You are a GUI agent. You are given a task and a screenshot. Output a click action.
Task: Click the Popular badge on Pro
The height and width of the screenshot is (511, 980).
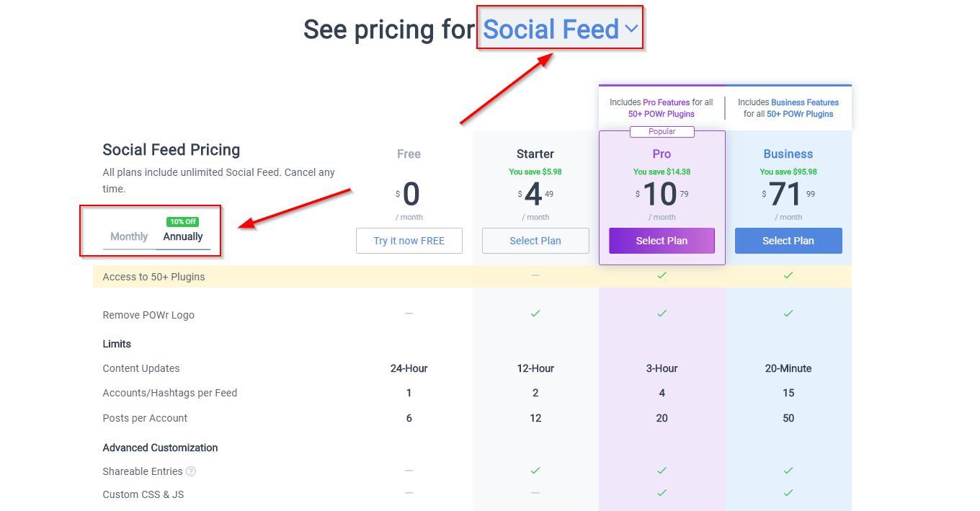click(x=662, y=131)
